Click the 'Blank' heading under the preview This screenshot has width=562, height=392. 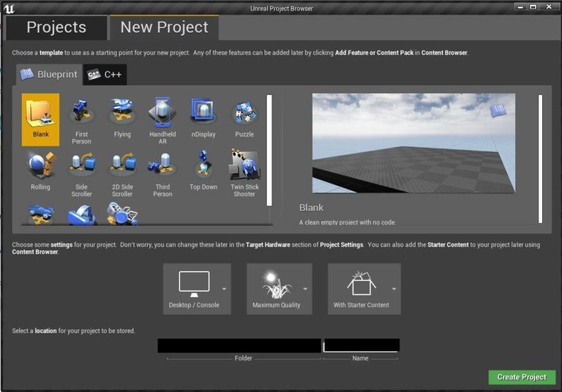[311, 208]
